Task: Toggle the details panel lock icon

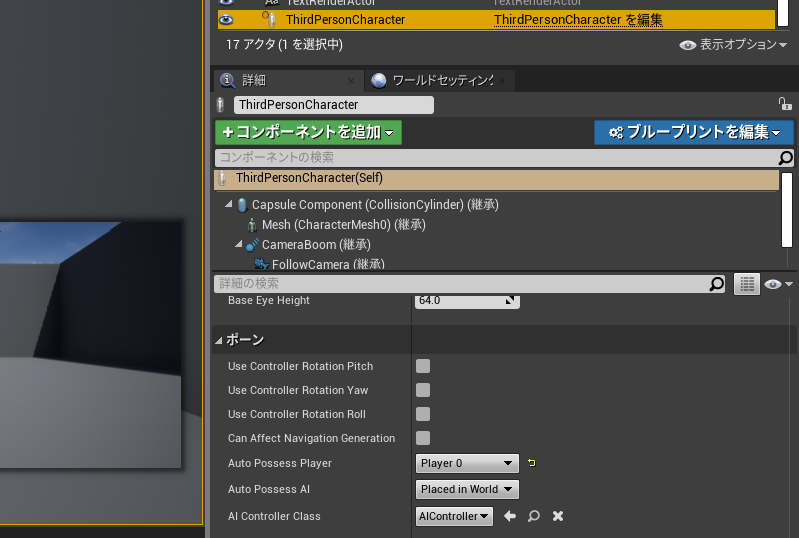Action: (x=785, y=104)
